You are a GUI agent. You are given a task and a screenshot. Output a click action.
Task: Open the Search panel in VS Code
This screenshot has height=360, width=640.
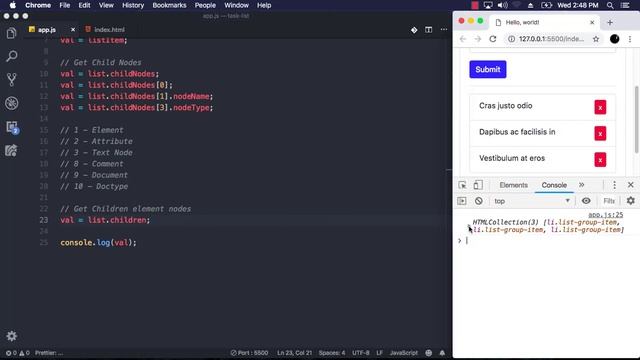(11, 56)
